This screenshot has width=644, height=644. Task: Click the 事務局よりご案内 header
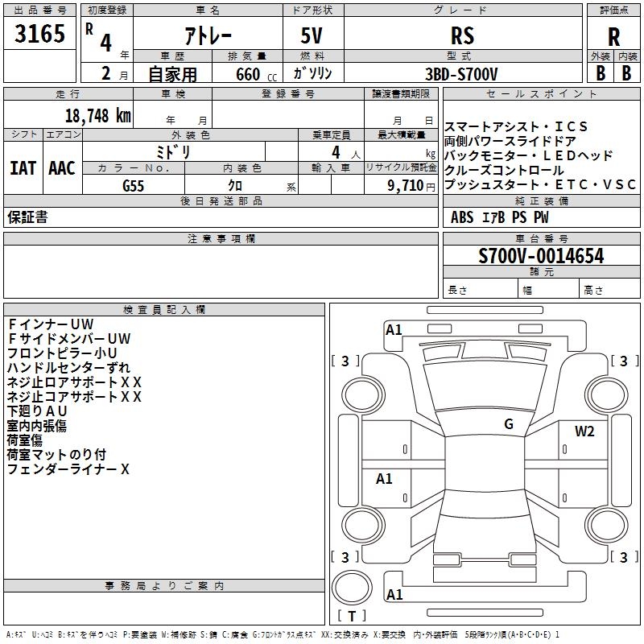click(164, 586)
